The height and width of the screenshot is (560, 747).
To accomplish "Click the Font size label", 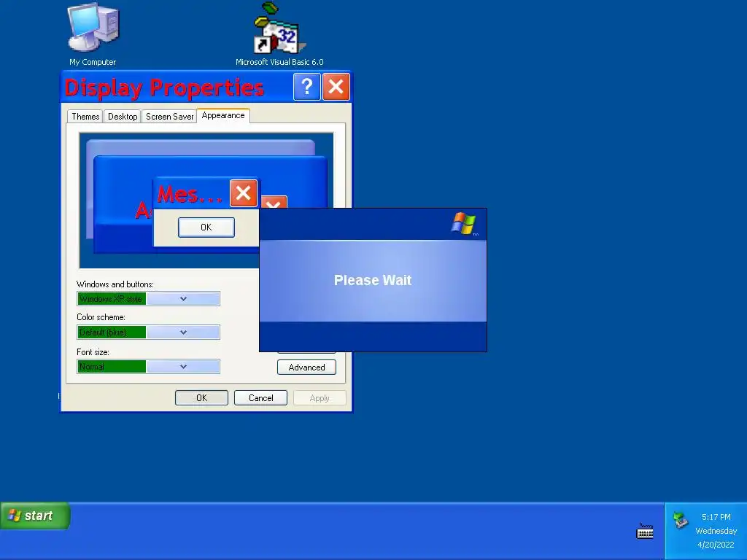I will [x=93, y=352].
